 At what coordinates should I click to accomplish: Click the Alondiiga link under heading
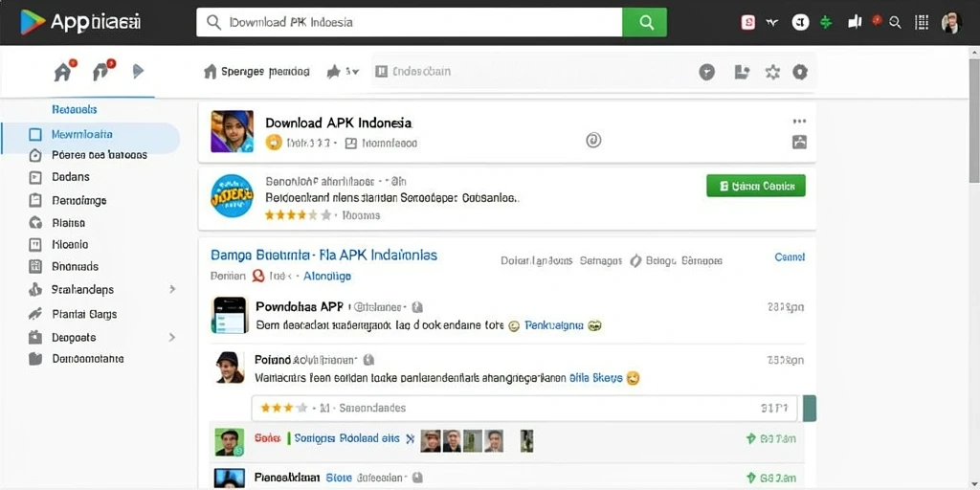click(x=327, y=276)
